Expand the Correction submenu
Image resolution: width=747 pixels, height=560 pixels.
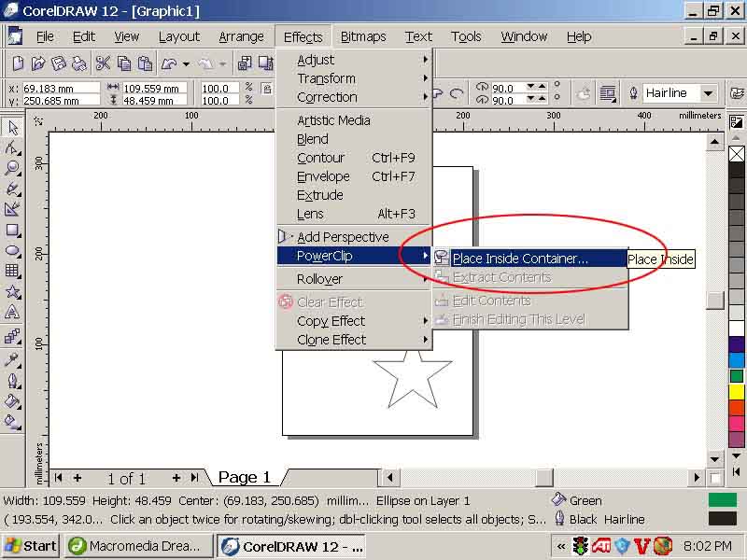point(355,97)
